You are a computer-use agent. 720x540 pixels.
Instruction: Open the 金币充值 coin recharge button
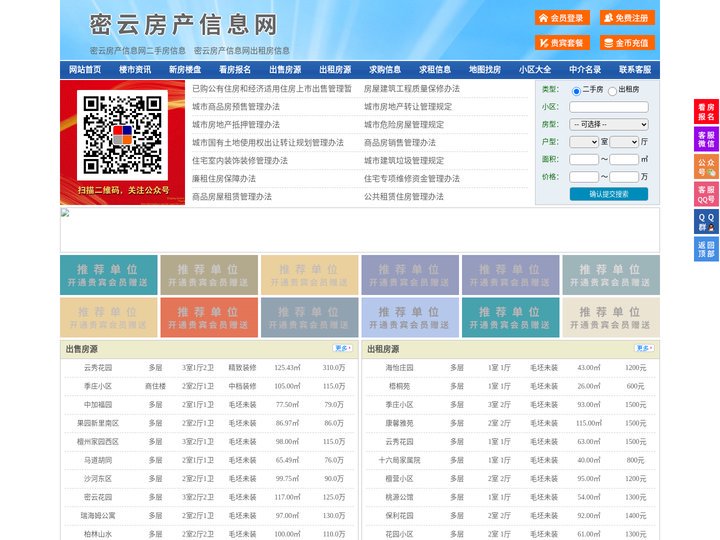tap(627, 43)
